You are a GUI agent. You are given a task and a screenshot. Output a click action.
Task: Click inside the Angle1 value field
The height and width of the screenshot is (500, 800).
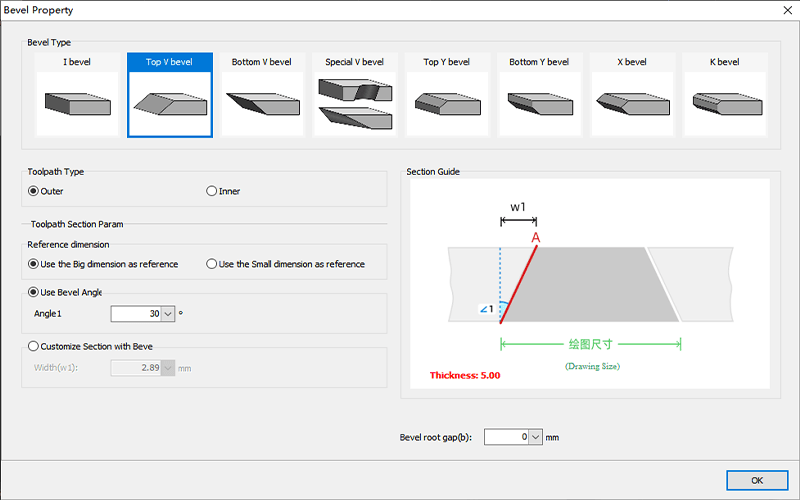click(136, 314)
